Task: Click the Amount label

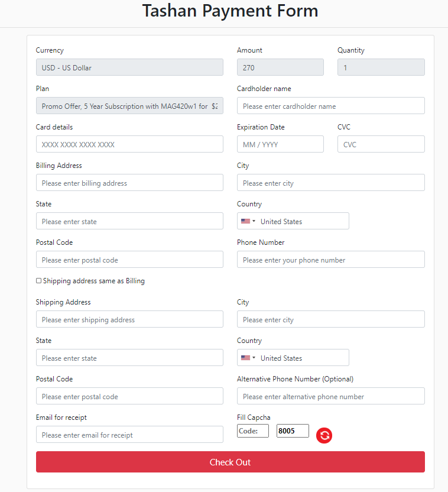Action: click(x=249, y=50)
